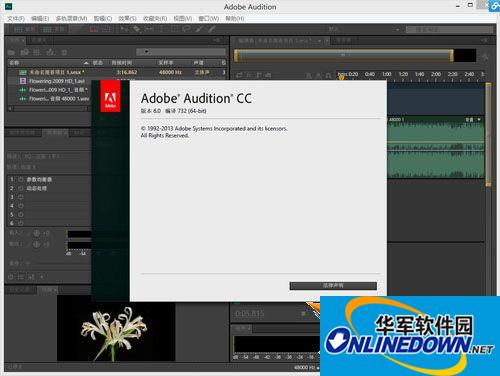Click the trash icon in Files panel
Viewport: 500px width, 376px height.
tap(64, 52)
